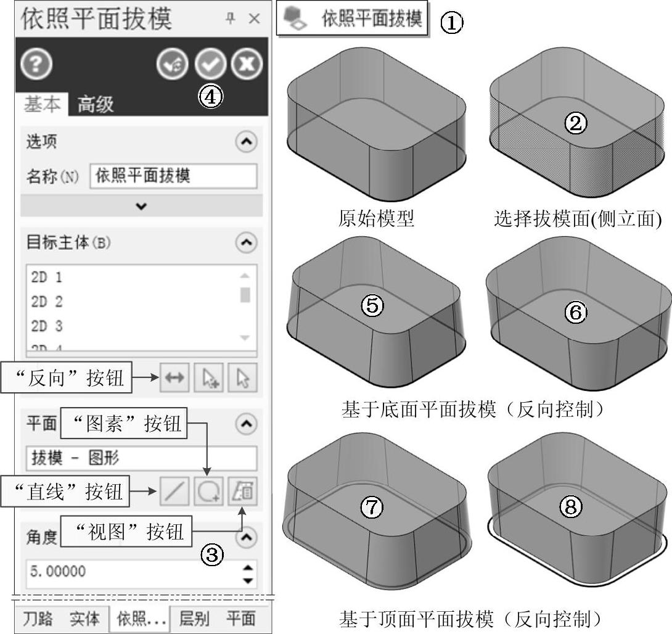
Task: Click the add selection cursor-plus icon
Action: [209, 377]
